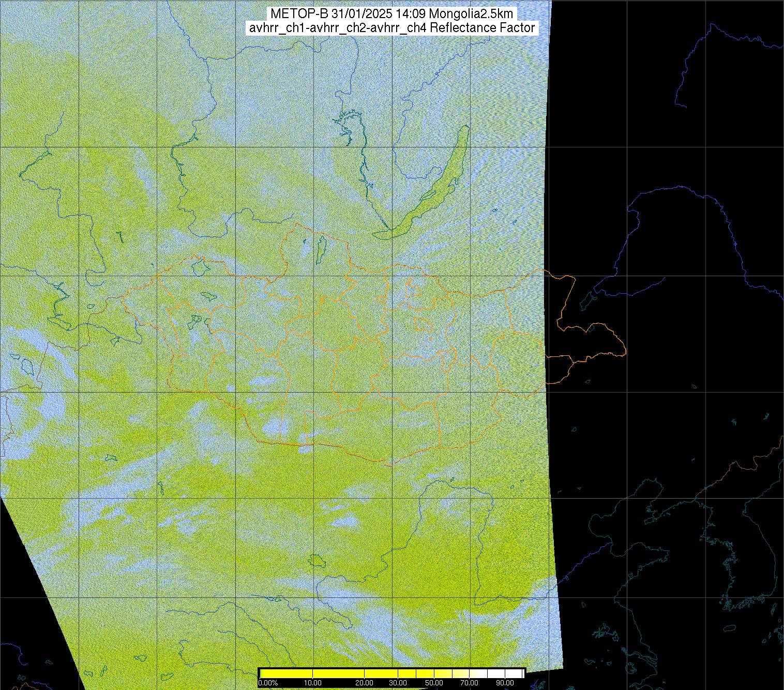This screenshot has height=690, width=784.
Task: Click the 0.00% label on the colorbar
Action: coord(268,683)
